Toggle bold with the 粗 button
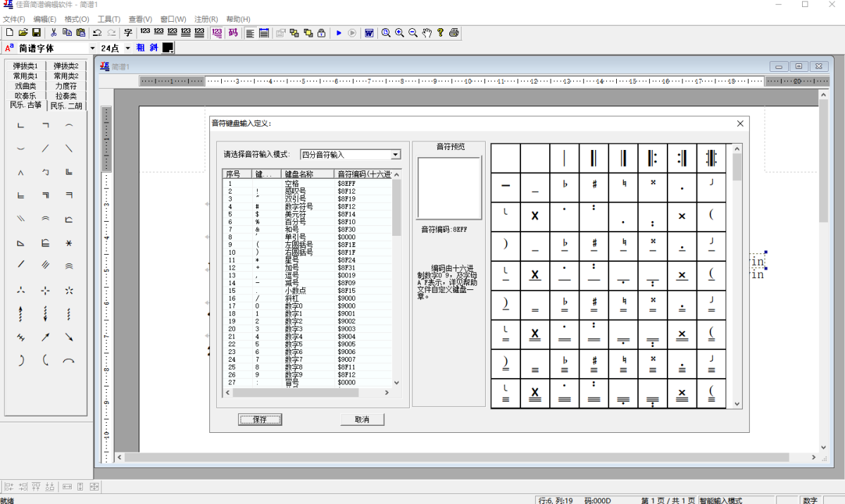845x504 pixels. [x=140, y=48]
